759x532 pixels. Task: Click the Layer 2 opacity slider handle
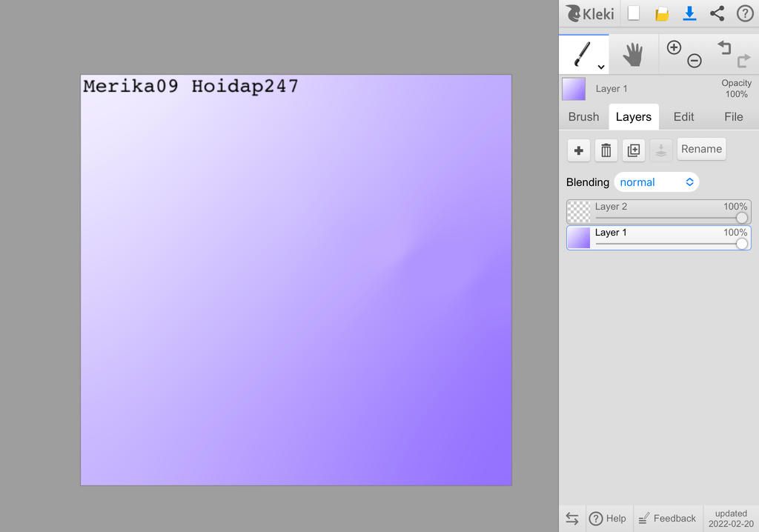click(741, 218)
